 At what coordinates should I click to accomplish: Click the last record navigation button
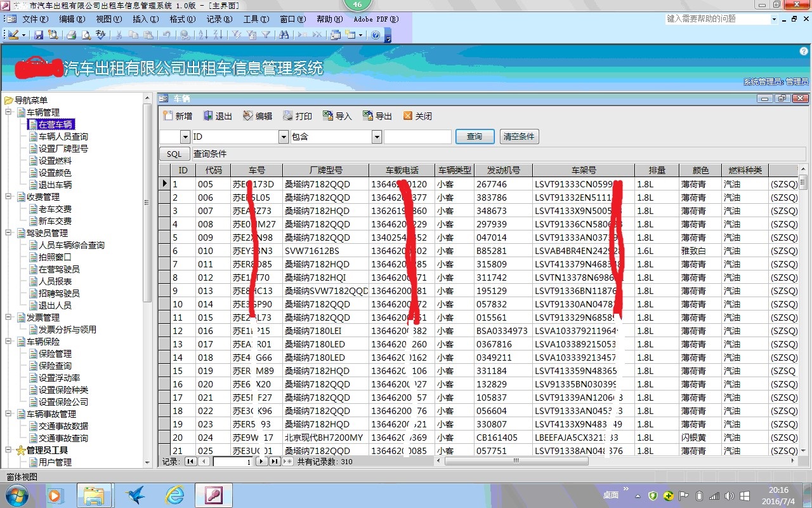(275, 462)
